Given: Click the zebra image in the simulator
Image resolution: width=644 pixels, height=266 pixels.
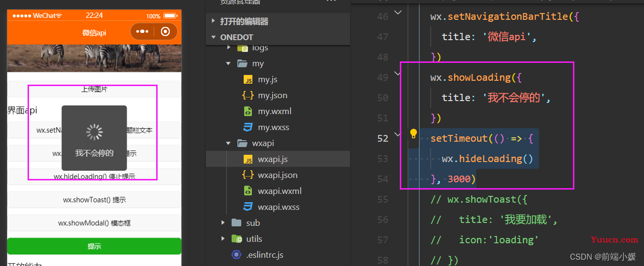Looking at the screenshot, I should [94, 58].
